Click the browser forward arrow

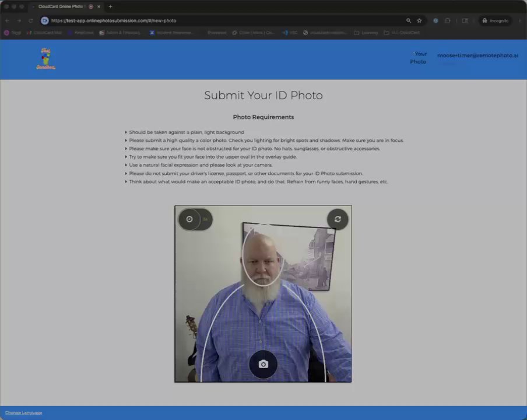[19, 20]
